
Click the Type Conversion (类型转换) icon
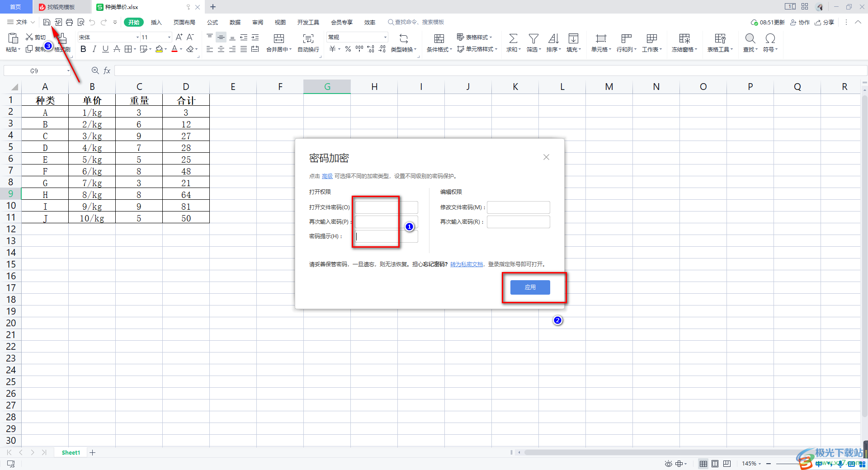click(x=404, y=38)
